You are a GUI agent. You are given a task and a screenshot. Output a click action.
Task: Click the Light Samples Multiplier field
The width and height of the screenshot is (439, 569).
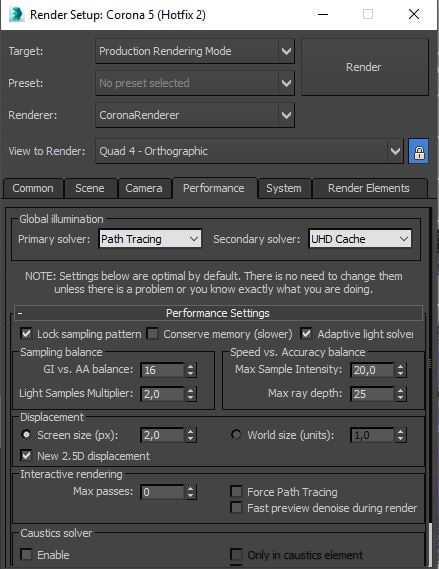pyautogui.click(x=162, y=394)
